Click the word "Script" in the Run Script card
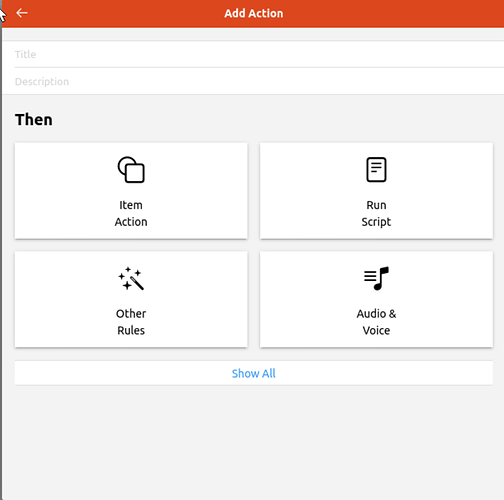This screenshot has height=500, width=504. pos(376,222)
